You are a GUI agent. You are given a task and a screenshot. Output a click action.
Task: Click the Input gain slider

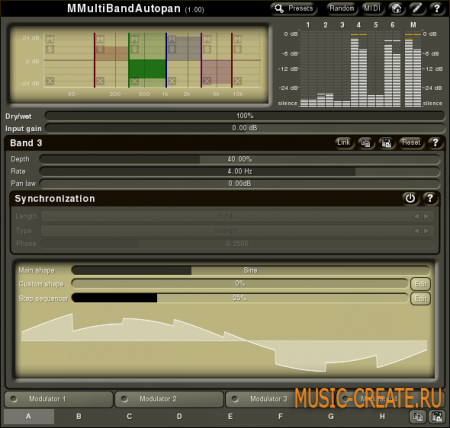point(245,128)
